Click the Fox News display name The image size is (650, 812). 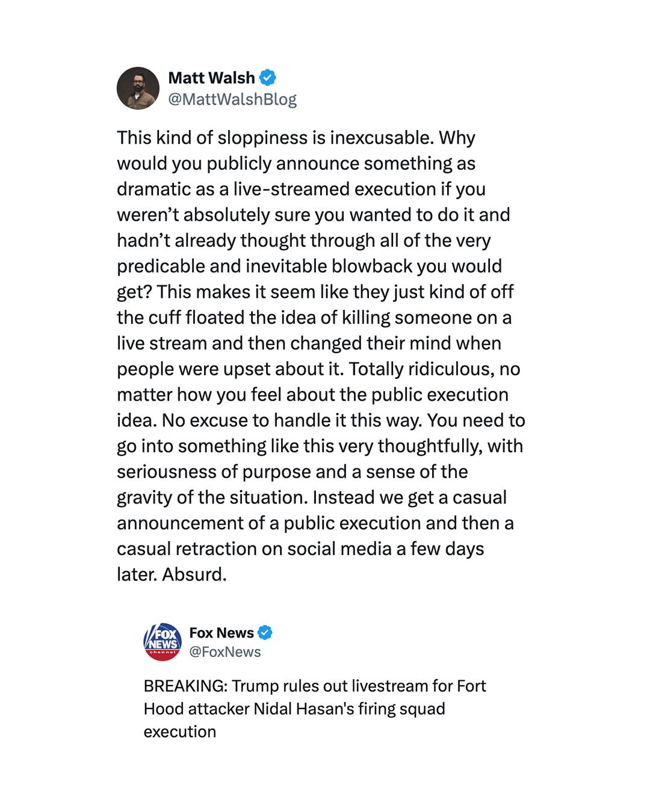[221, 633]
